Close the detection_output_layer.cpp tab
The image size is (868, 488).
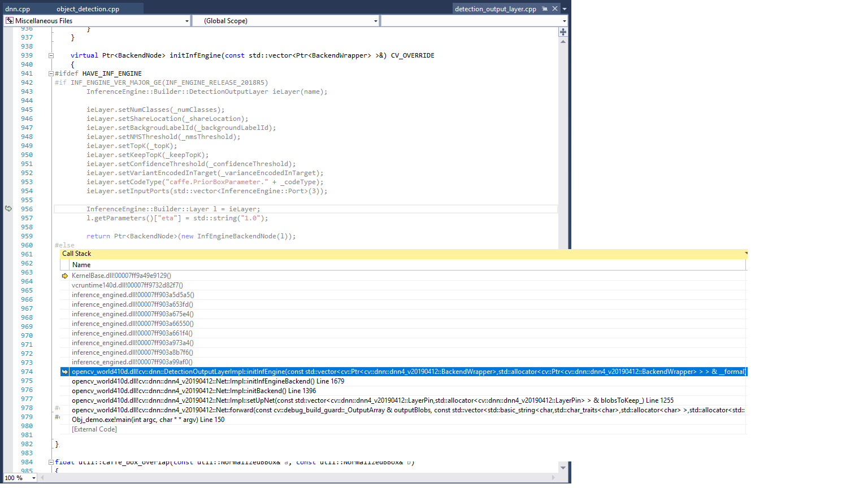click(555, 9)
